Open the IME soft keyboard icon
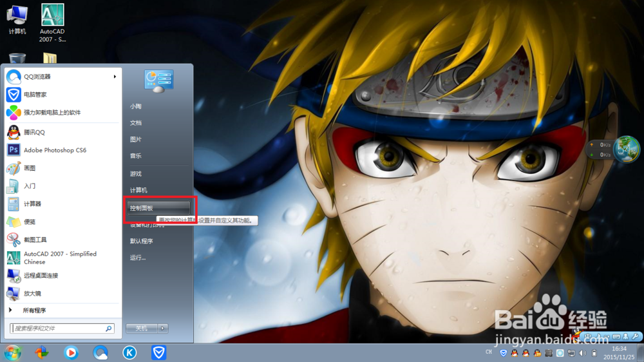This screenshot has width=644, height=362. click(616, 336)
